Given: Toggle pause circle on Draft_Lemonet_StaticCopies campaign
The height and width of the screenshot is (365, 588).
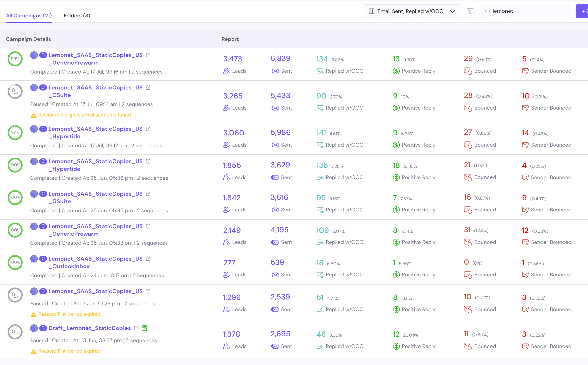Looking at the screenshot, I should pos(15,332).
